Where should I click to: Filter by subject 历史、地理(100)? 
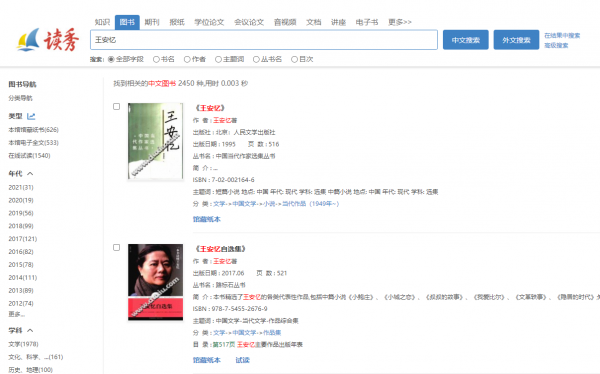pyautogui.click(x=31, y=370)
